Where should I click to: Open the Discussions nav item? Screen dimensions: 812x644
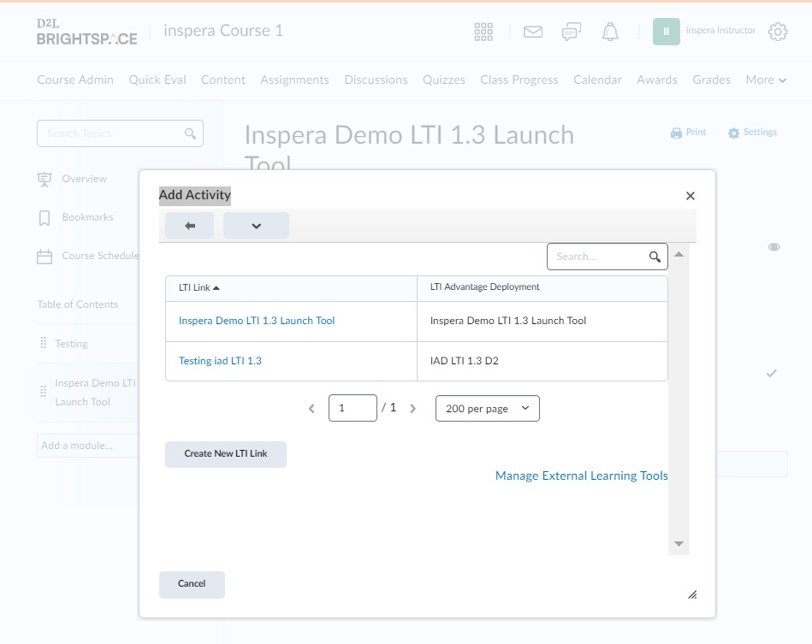click(x=376, y=80)
